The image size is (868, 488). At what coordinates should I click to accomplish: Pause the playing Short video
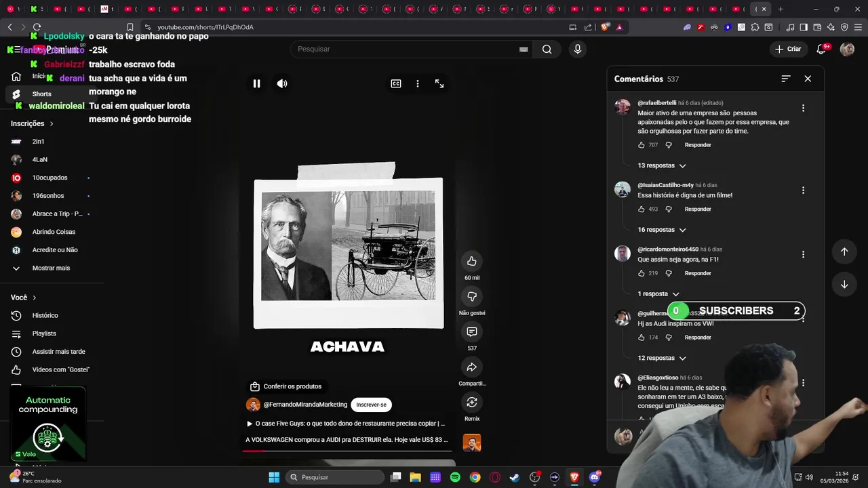tap(257, 83)
